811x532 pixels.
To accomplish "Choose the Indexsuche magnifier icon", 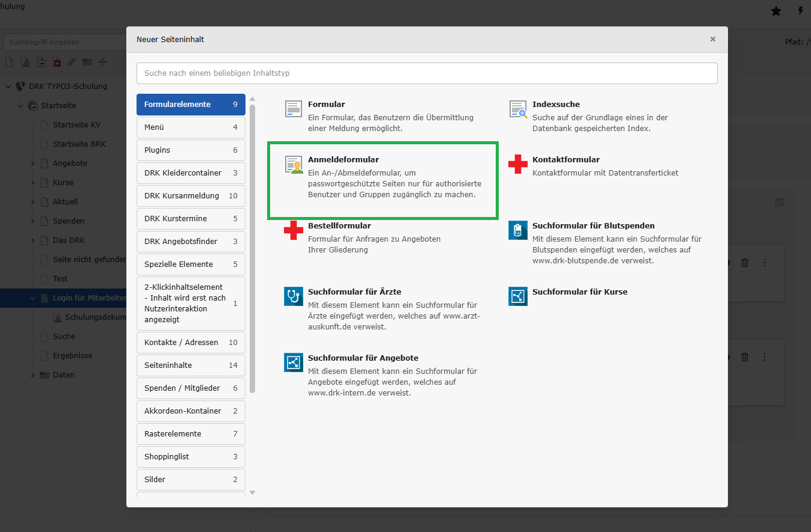I will pyautogui.click(x=518, y=109).
